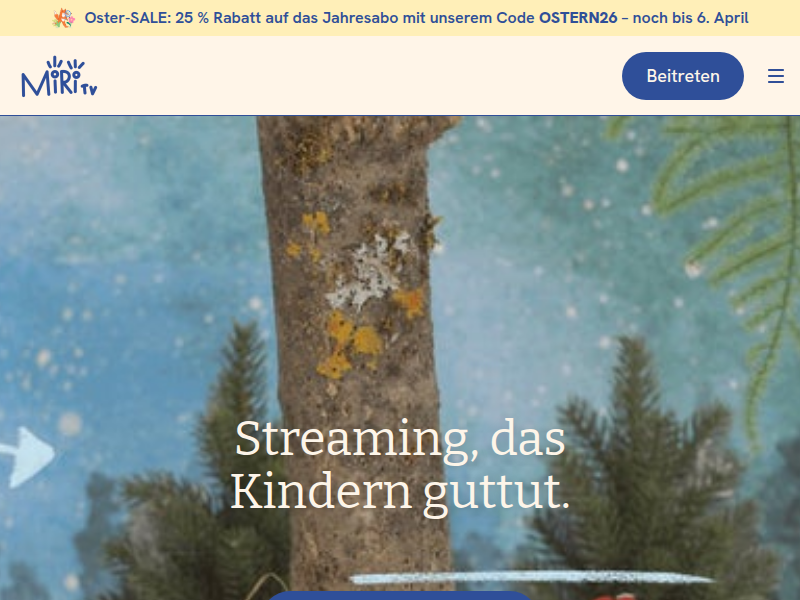
Task: Click the white arrow signpost in hero image
Action: [x=27, y=456]
